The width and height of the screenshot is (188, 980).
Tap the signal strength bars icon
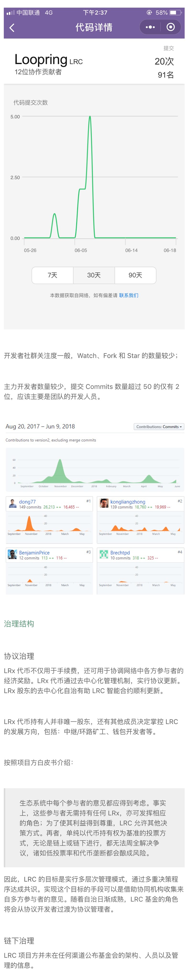[x=11, y=12]
